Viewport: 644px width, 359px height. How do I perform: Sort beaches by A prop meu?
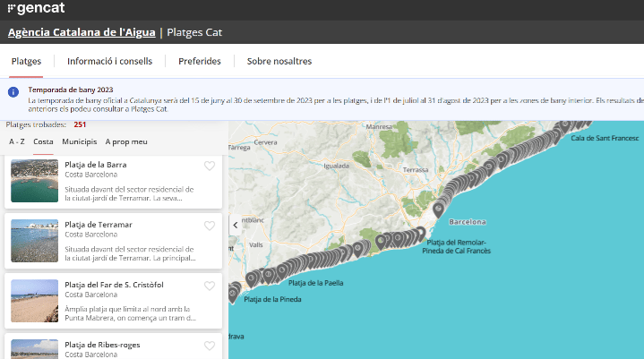click(x=126, y=141)
